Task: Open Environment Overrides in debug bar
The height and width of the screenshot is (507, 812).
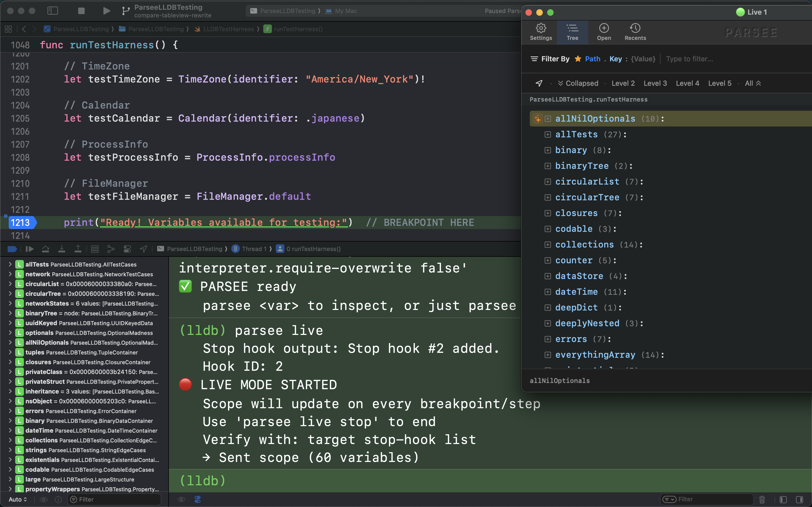Action: pos(127,249)
